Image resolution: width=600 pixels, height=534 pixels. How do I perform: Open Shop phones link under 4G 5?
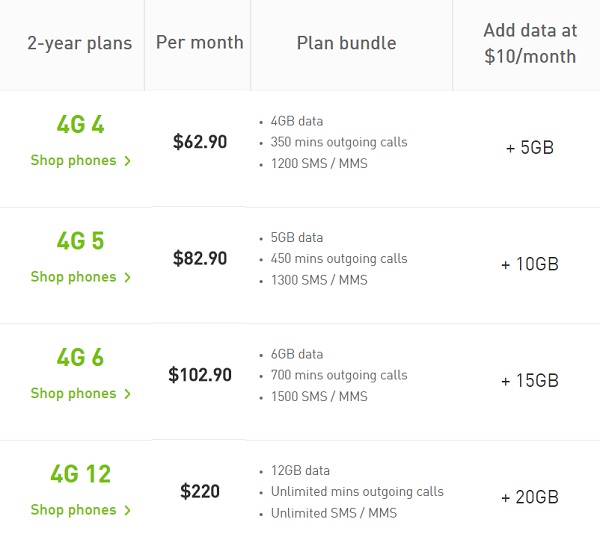(x=73, y=277)
